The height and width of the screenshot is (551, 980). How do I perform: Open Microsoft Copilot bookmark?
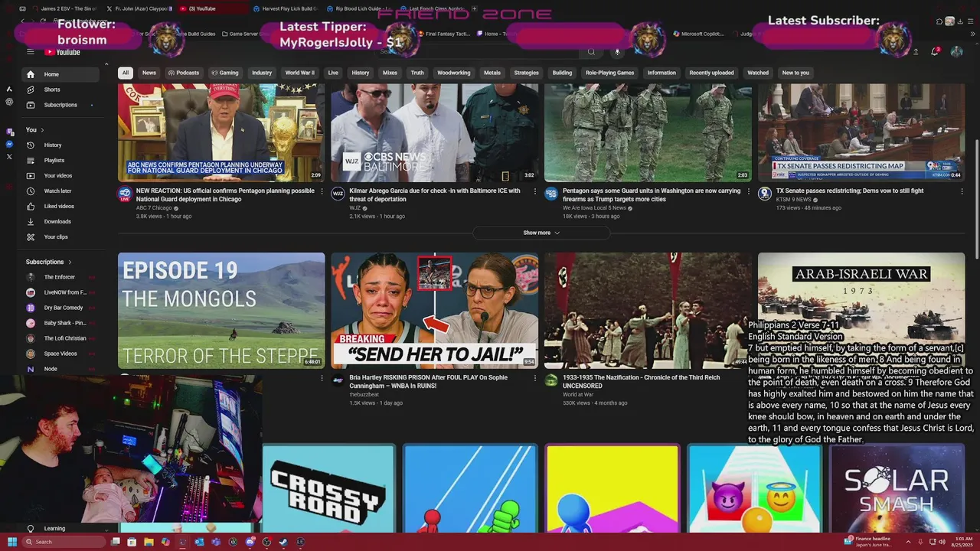pyautogui.click(x=698, y=34)
